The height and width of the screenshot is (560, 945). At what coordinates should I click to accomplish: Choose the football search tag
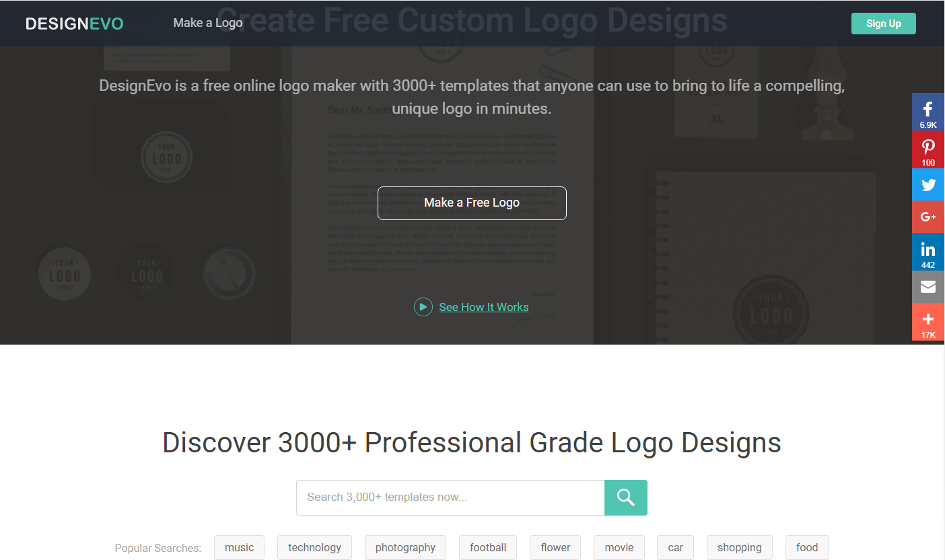[488, 547]
